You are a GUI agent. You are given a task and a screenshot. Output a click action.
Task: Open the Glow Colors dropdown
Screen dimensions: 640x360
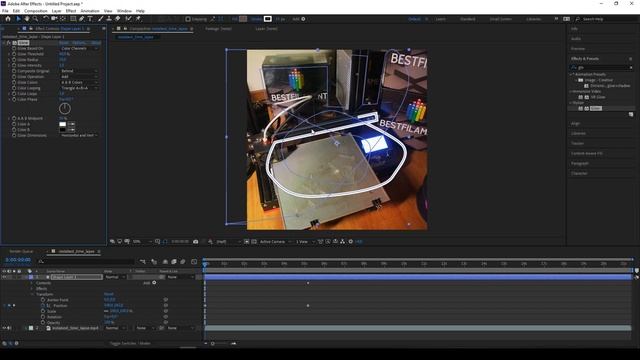tap(79, 82)
